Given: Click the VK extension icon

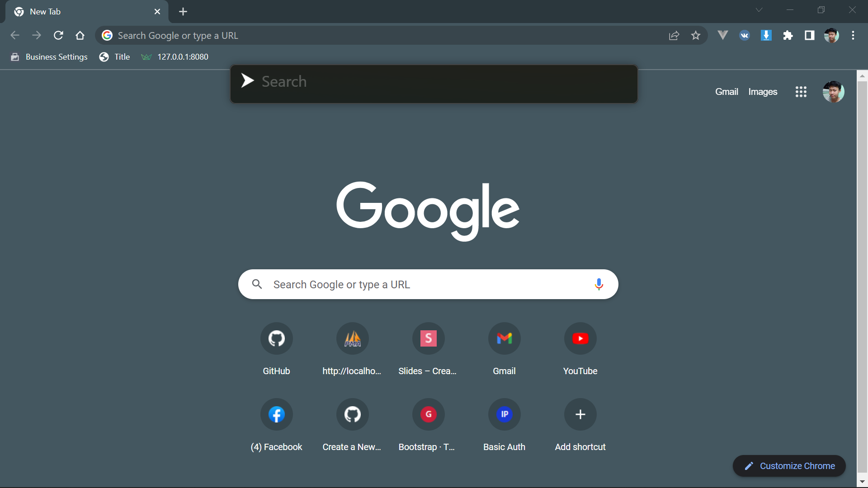Looking at the screenshot, I should click(745, 35).
